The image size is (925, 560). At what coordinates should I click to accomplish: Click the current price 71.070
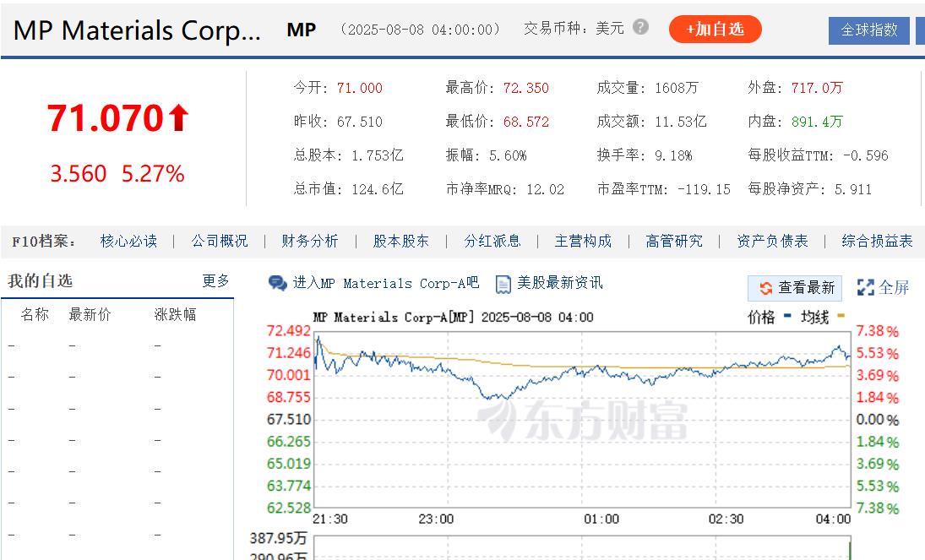click(105, 118)
